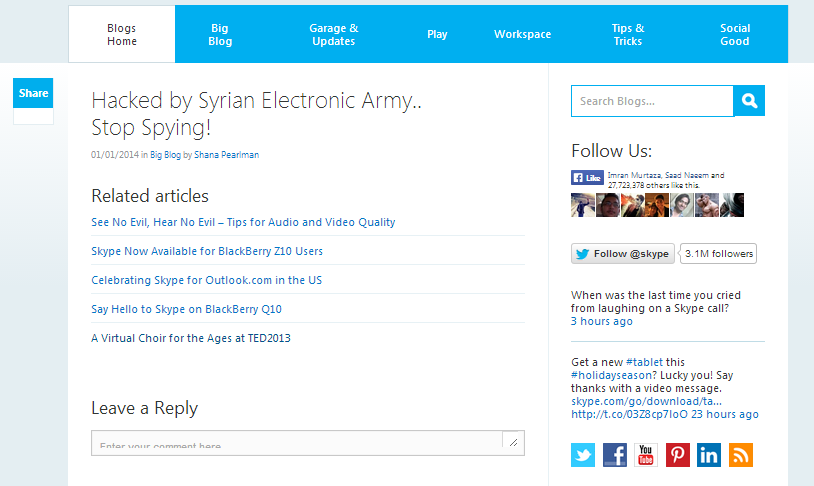Click the #tablet hashtag

pos(644,362)
